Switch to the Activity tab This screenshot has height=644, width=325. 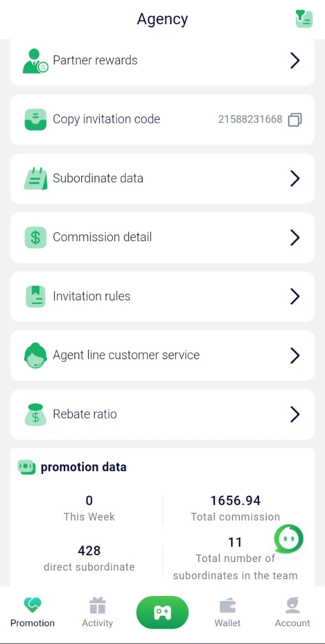(97, 612)
